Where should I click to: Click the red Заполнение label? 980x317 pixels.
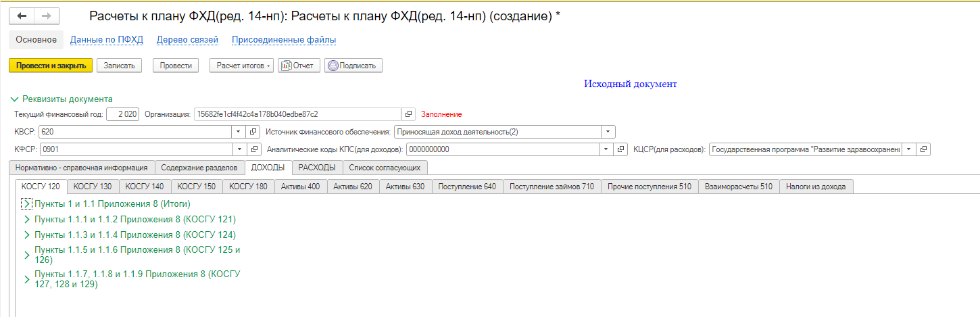click(441, 114)
